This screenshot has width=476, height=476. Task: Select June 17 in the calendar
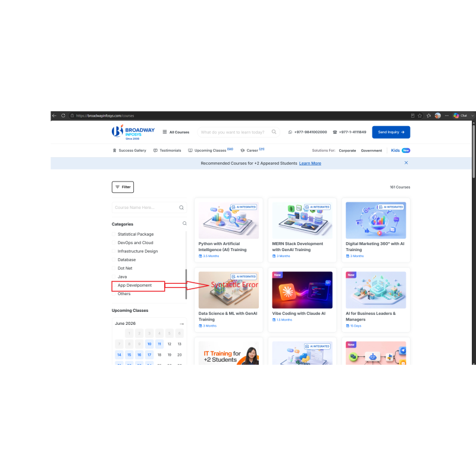click(149, 355)
